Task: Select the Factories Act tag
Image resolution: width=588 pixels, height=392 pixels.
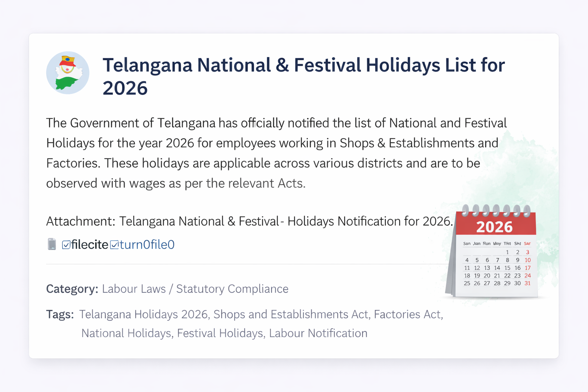Action: point(408,314)
